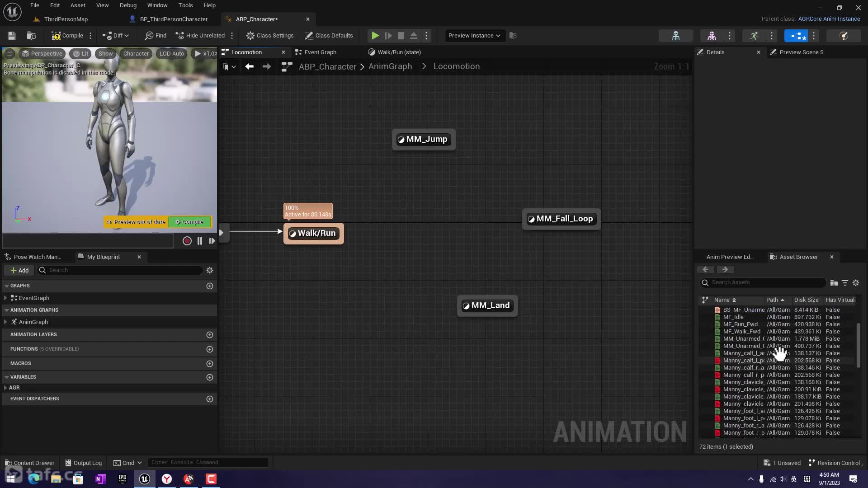Viewport: 868px width, 488px height.
Task: Select the MM_Jump state node
Action: pos(424,139)
